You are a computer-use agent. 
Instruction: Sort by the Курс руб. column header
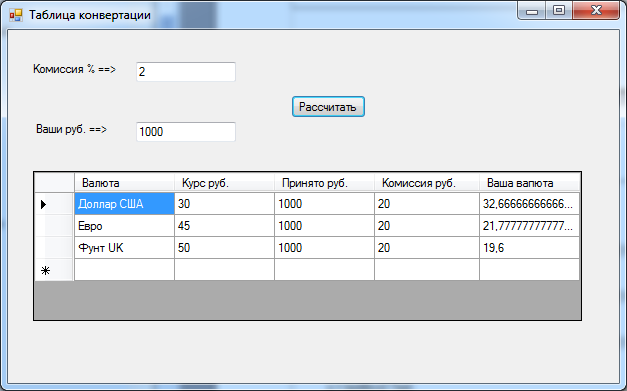[x=224, y=183]
